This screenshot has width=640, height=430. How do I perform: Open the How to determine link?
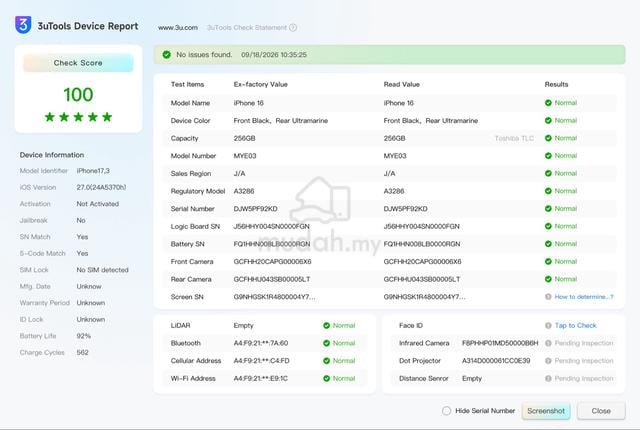(x=584, y=297)
